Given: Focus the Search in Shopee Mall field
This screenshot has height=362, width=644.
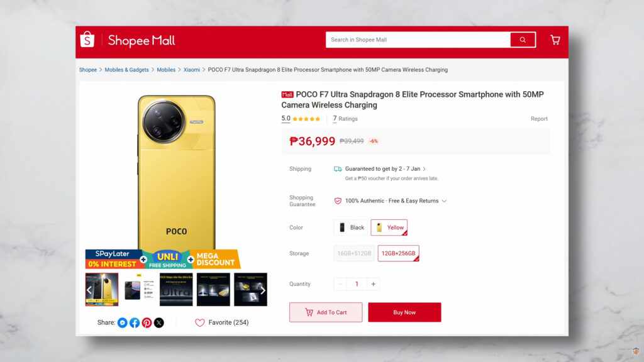Looking at the screenshot, I should click(418, 40).
